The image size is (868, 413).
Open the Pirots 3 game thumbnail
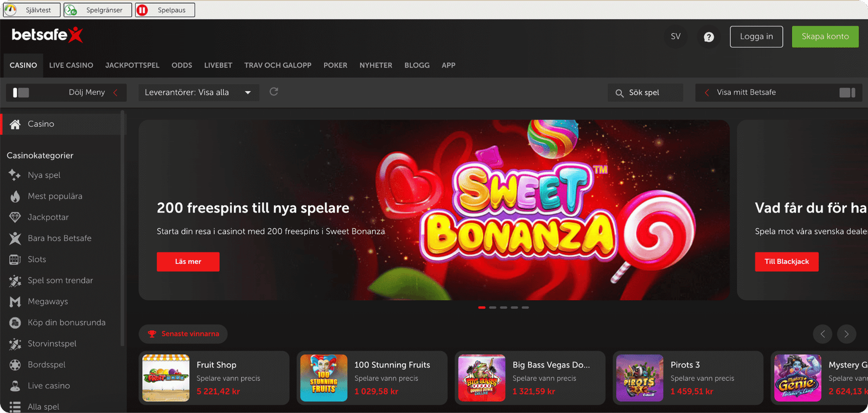[x=640, y=378]
